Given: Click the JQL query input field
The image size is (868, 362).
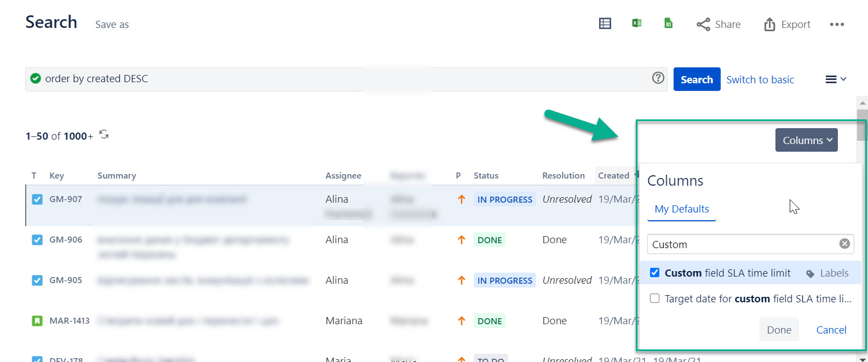Looking at the screenshot, I should pos(329,79).
